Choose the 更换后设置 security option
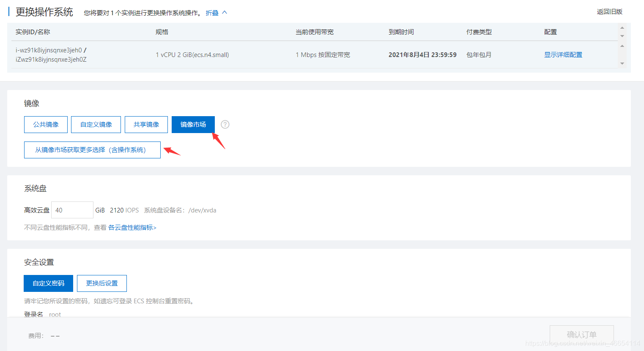Viewport: 644px width, 351px height. coord(102,283)
